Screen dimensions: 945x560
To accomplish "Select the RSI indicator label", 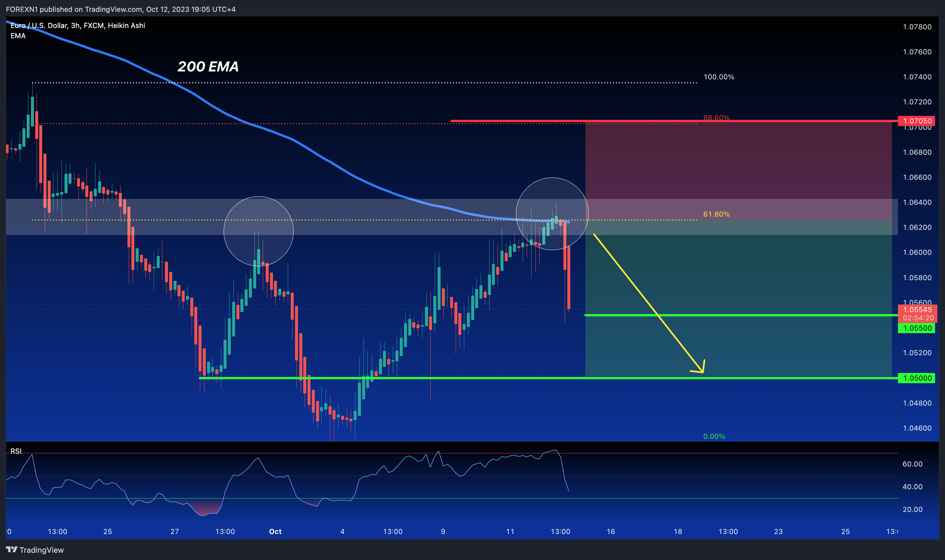I will 16,451.
